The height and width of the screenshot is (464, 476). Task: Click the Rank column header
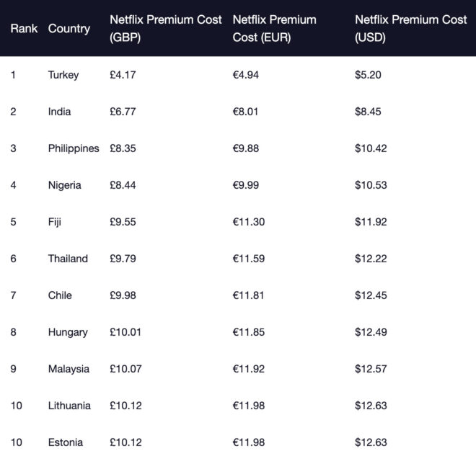pyautogui.click(x=24, y=29)
